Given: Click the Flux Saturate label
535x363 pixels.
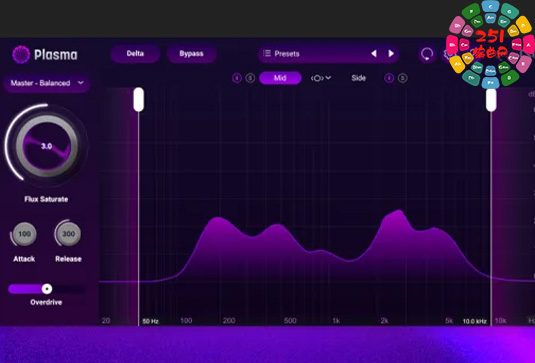Looking at the screenshot, I should 46,199.
